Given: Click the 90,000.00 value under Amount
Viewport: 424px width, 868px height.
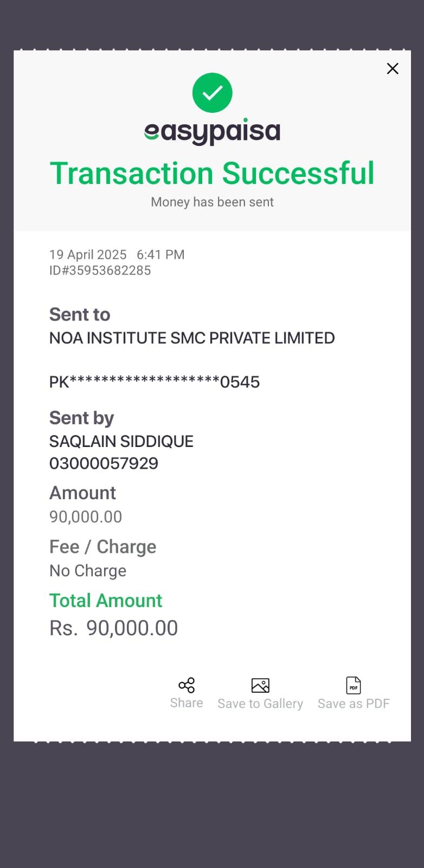Looking at the screenshot, I should (x=86, y=516).
